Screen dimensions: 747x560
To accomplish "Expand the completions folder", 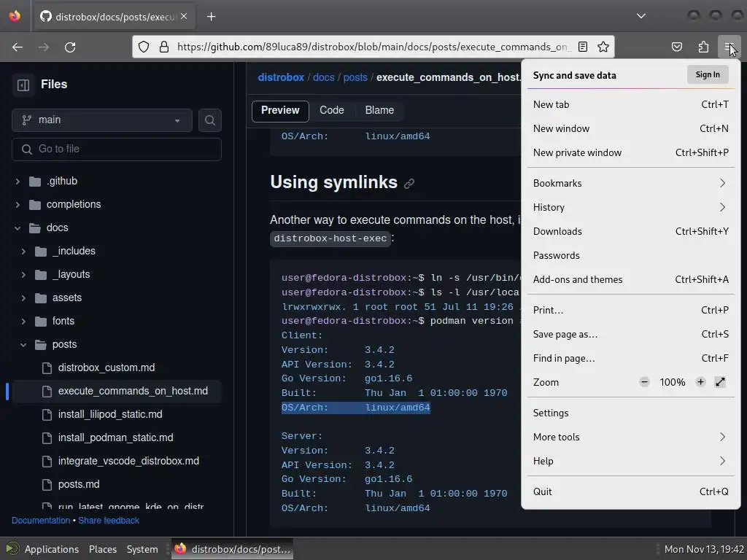I will tap(18, 204).
